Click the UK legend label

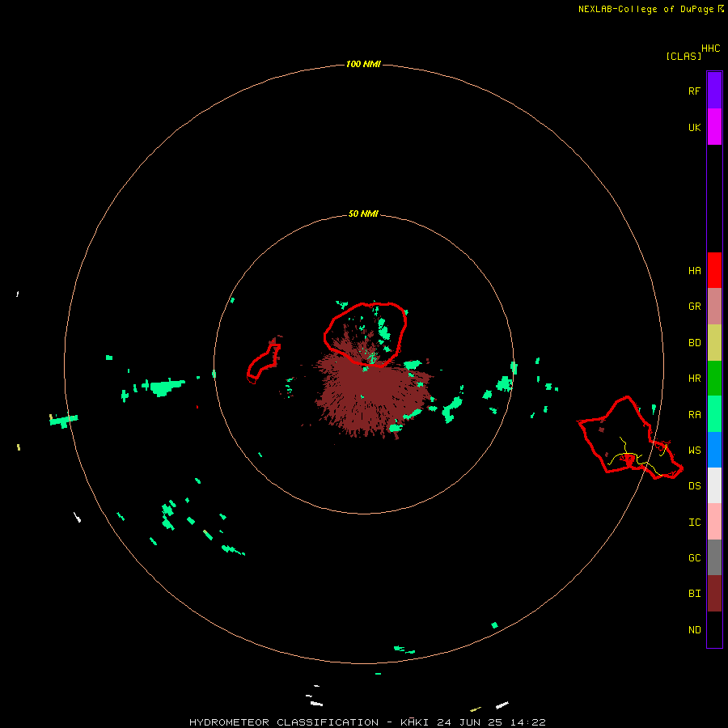694,127
